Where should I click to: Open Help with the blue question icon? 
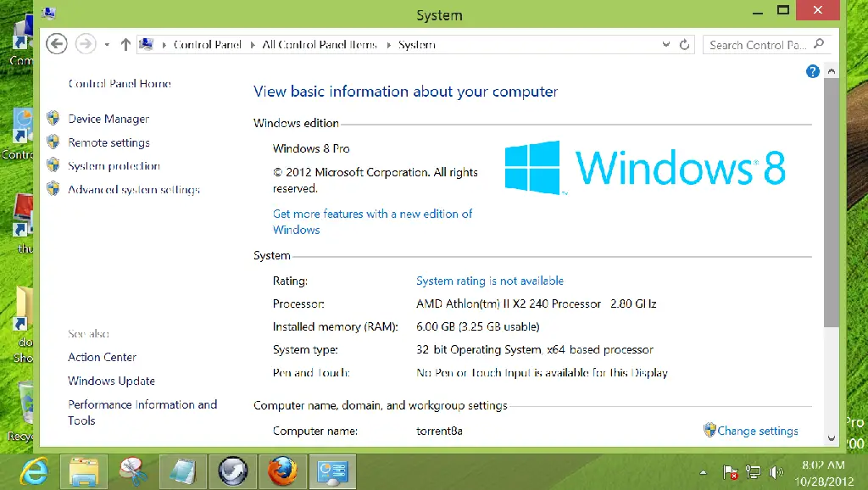(813, 71)
